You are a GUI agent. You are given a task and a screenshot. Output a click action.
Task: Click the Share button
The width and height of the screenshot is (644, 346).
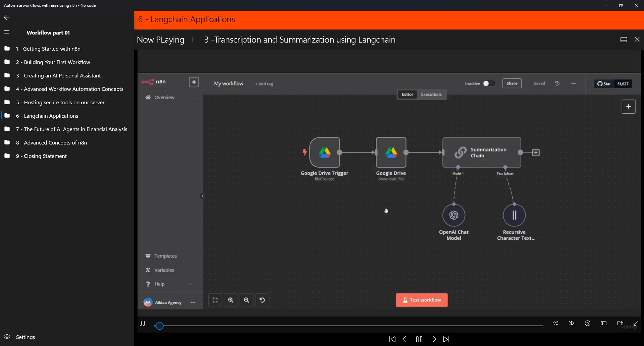point(512,83)
